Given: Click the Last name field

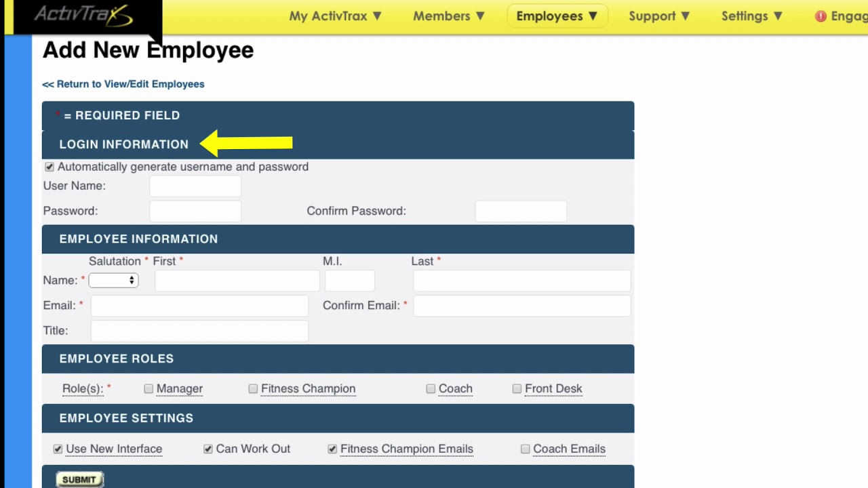Looking at the screenshot, I should tap(522, 281).
